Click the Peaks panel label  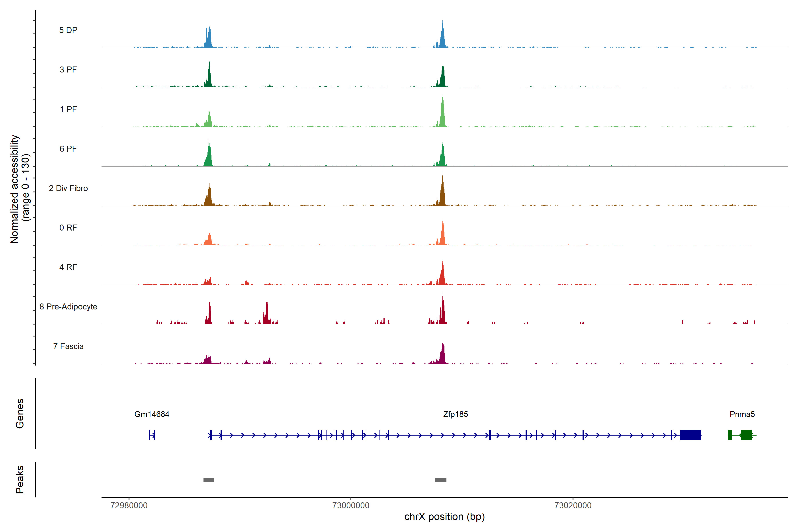[20, 479]
